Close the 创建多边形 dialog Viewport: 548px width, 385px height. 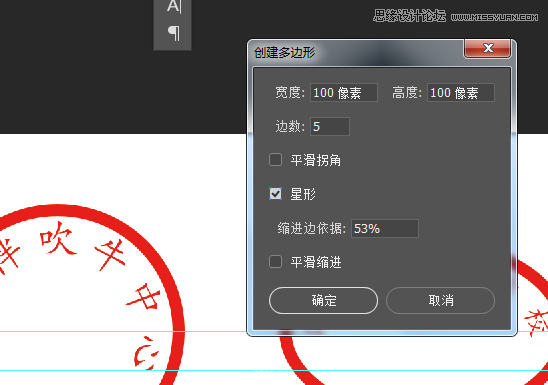(488, 48)
